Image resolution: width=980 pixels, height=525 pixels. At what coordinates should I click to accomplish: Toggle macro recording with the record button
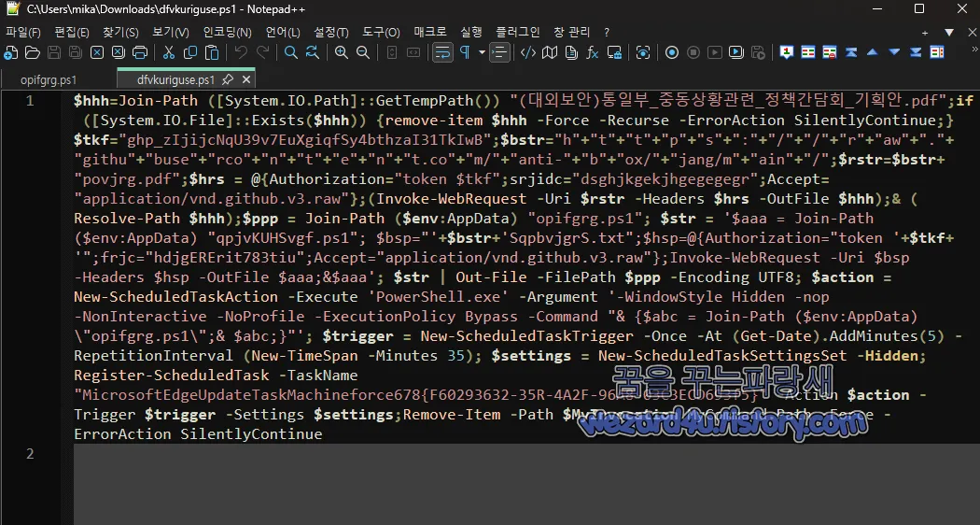pos(672,52)
